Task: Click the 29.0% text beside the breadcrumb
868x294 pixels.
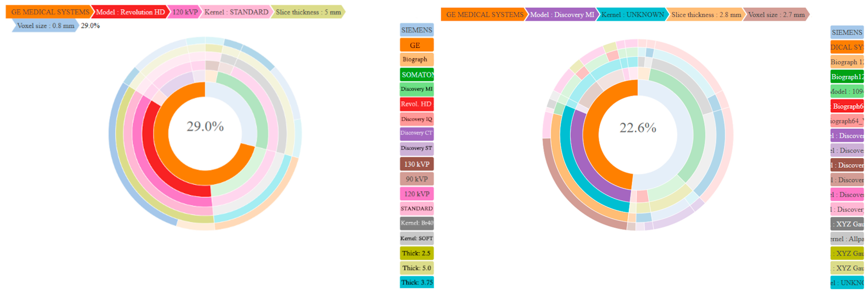Action: [x=90, y=26]
